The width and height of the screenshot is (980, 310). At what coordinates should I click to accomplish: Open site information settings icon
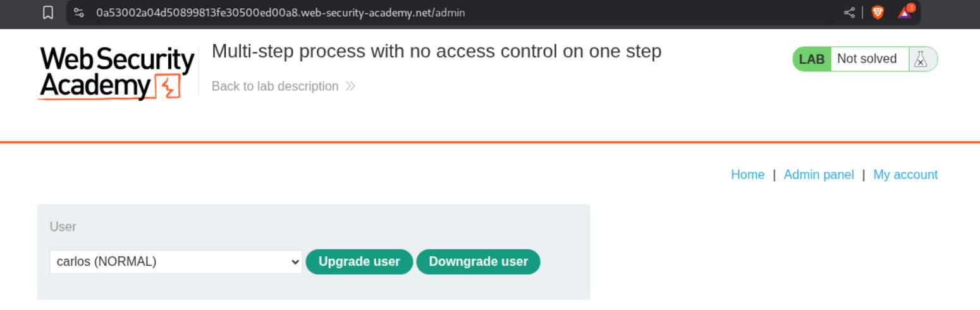point(79,13)
